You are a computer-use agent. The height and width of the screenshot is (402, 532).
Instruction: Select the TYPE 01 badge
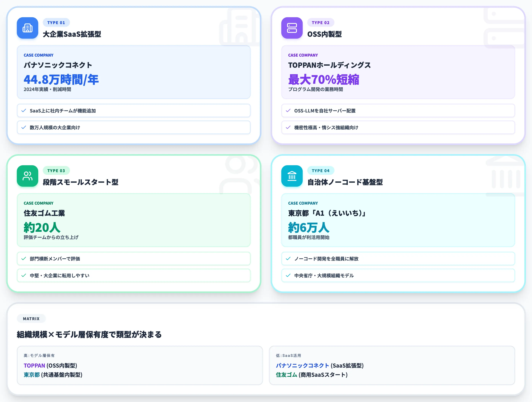coord(56,23)
